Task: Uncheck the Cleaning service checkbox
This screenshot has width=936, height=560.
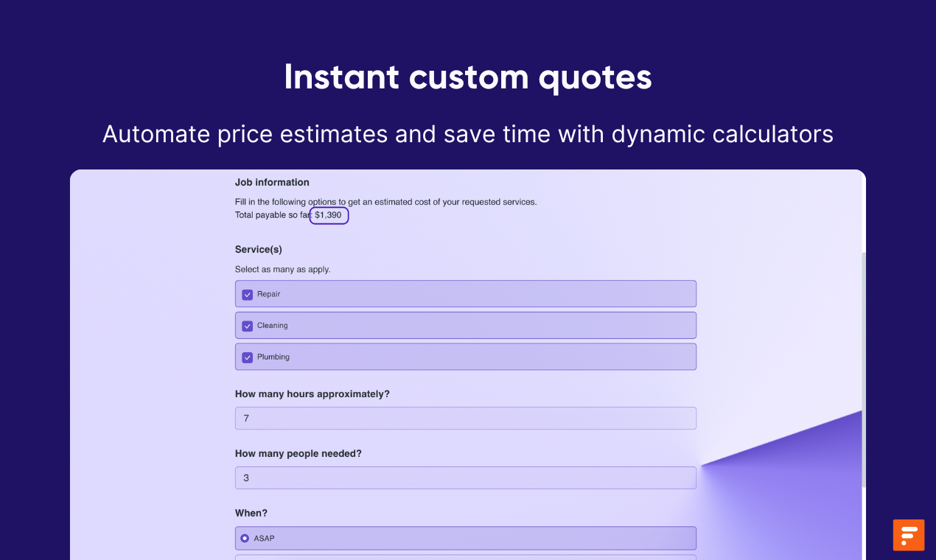Action: [248, 326]
